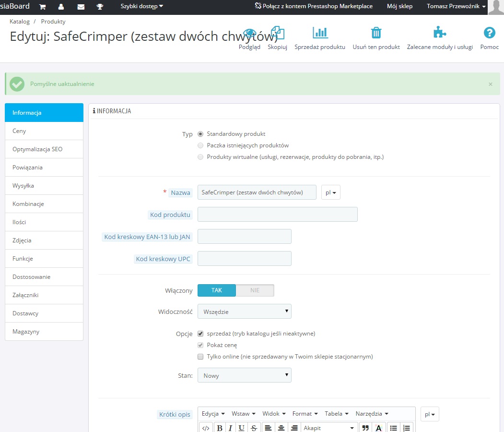Focus the Nazwa product name field
The height and width of the screenshot is (432, 504).
(257, 192)
